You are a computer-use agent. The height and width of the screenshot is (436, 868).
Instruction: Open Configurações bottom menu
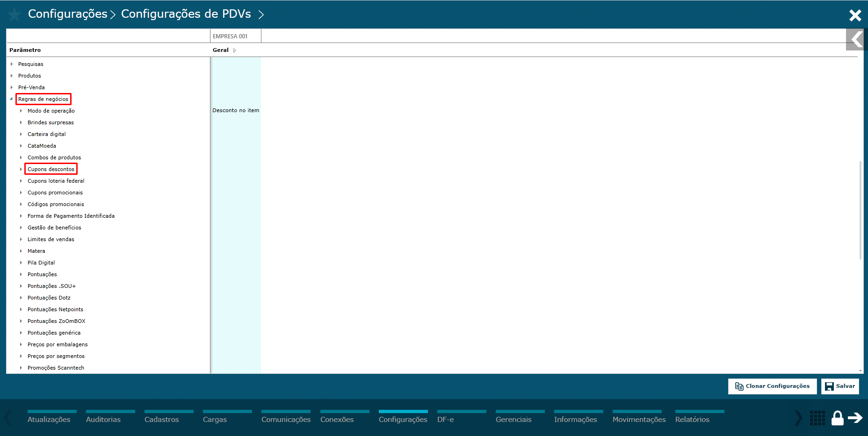coord(403,419)
